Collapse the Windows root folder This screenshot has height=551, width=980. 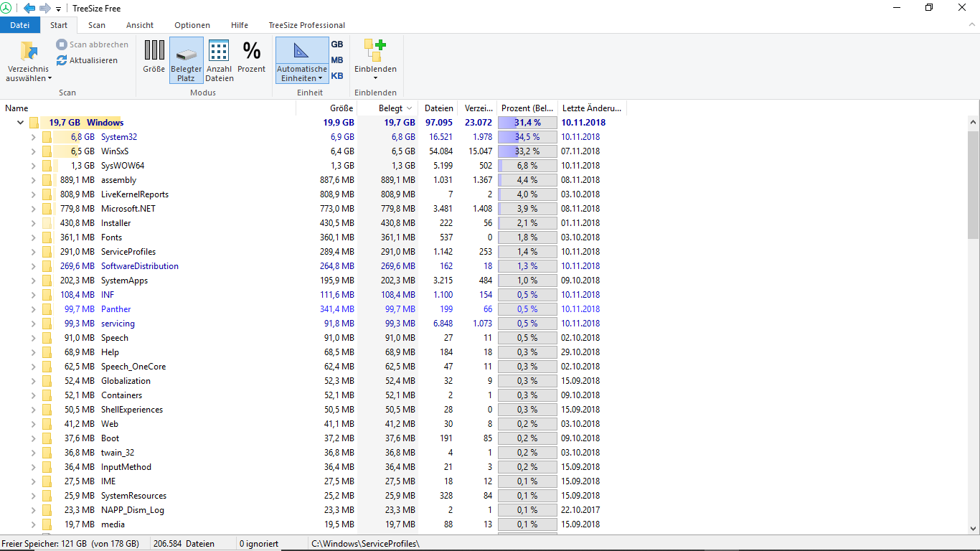(20, 123)
